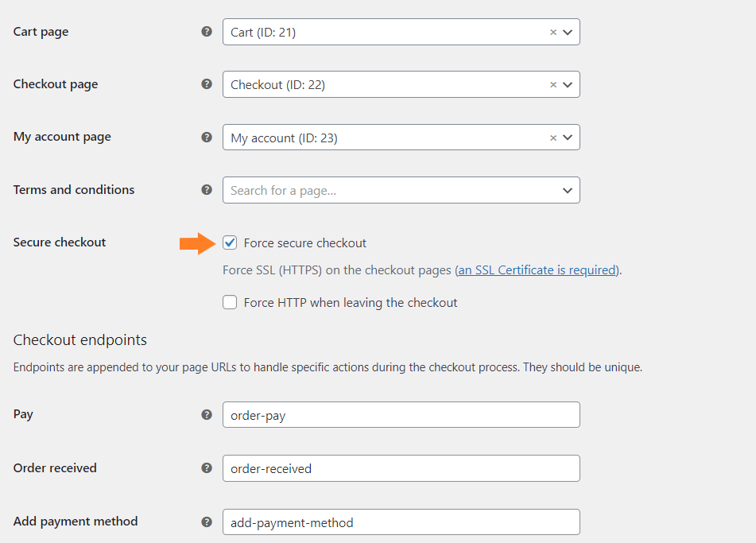The image size is (756, 543).
Task: Clear the Cart page selection with x
Action: click(x=553, y=33)
